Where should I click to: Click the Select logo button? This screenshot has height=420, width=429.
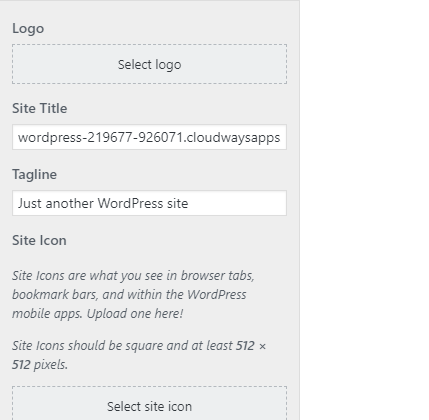(x=149, y=64)
